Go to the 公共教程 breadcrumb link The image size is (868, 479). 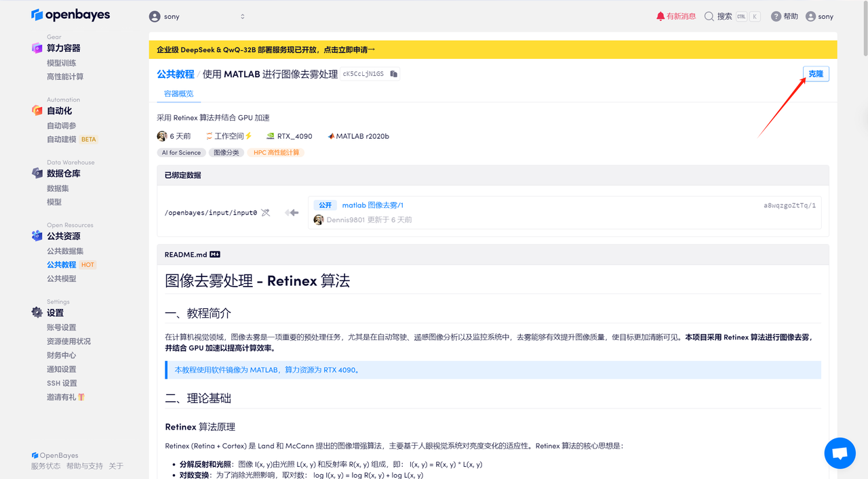(x=176, y=74)
